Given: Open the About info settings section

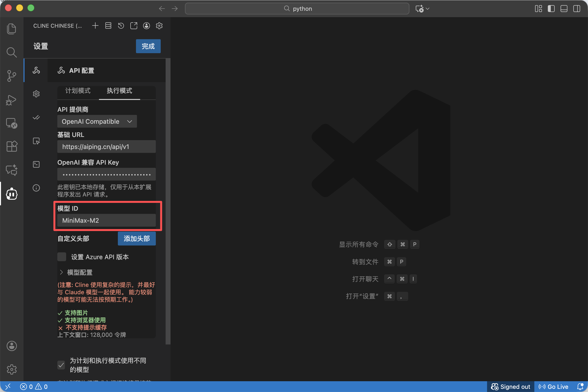Looking at the screenshot, I should pyautogui.click(x=36, y=188).
